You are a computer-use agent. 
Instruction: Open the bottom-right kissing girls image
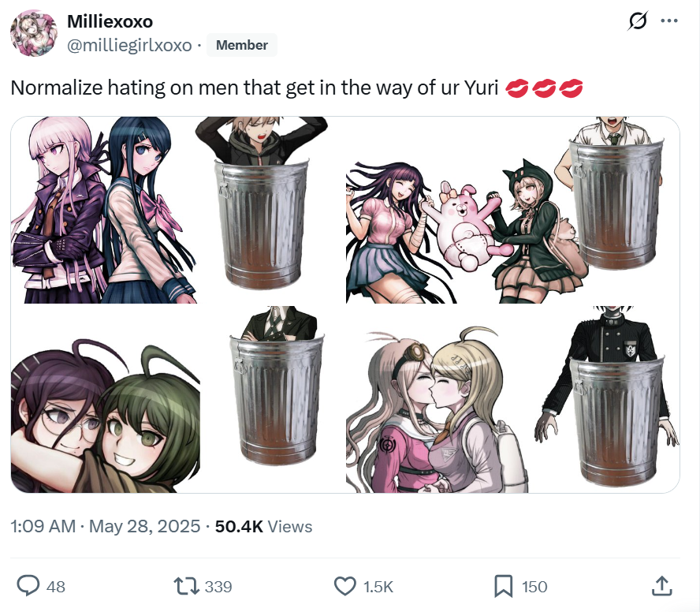pyautogui.click(x=512, y=399)
